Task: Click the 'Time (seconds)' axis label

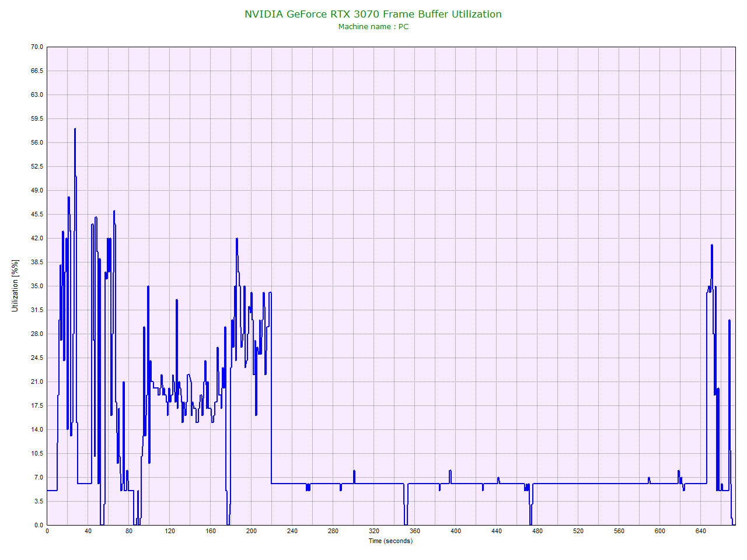Action: (390, 541)
